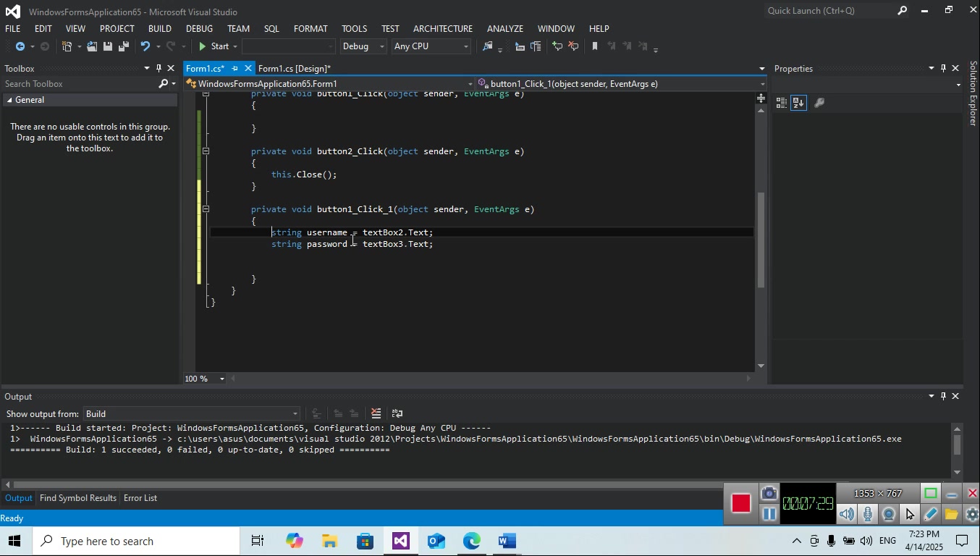Image resolution: width=980 pixels, height=556 pixels.
Task: Click the Comment selected lines icon
Action: coord(557,46)
